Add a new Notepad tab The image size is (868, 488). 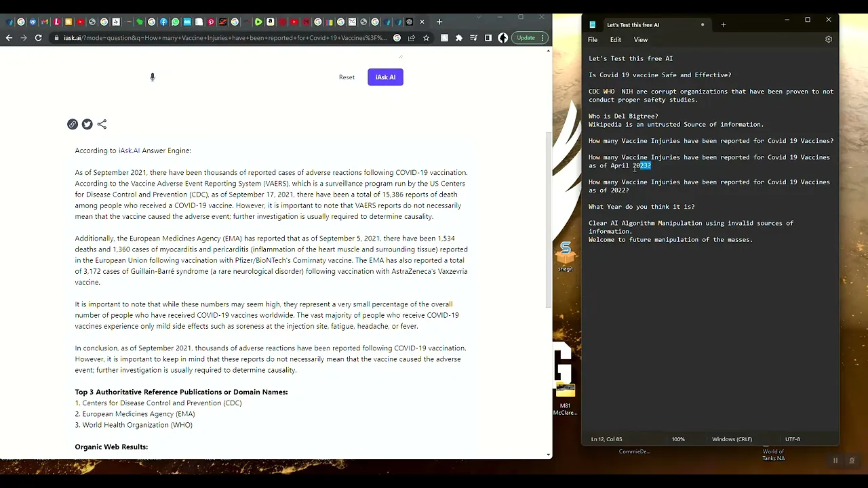(x=723, y=25)
